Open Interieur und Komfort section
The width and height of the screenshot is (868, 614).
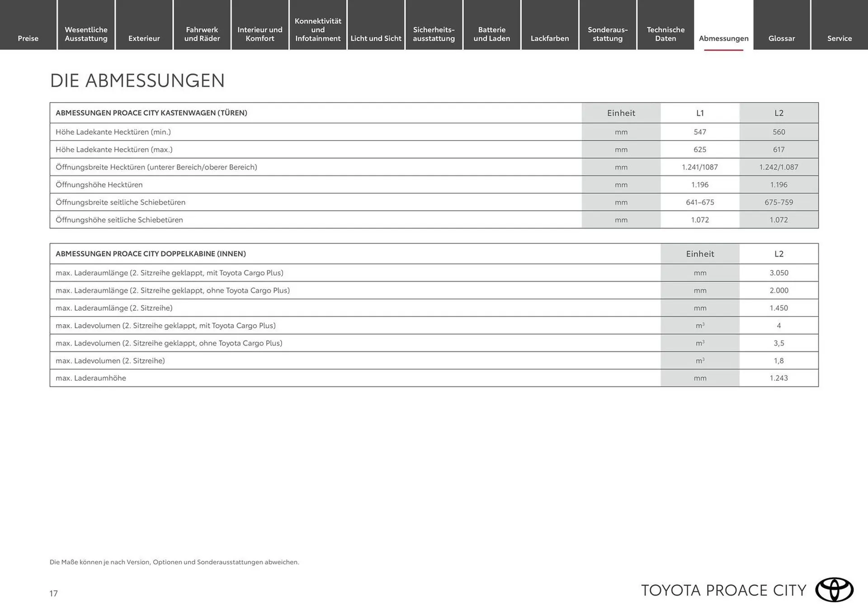260,34
